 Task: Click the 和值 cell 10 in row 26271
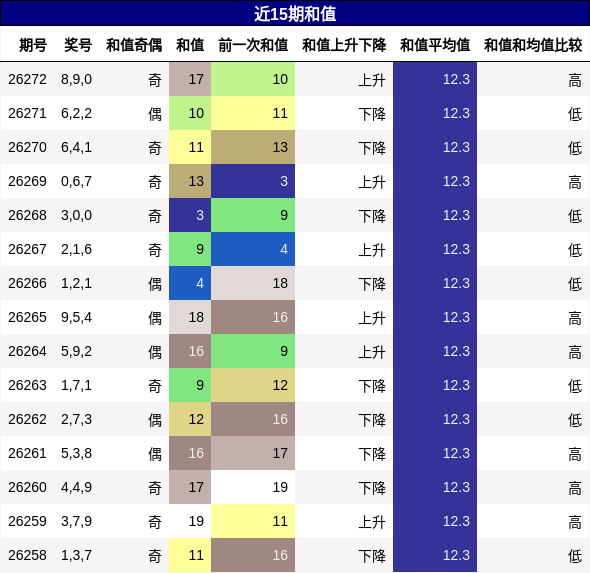click(x=190, y=113)
